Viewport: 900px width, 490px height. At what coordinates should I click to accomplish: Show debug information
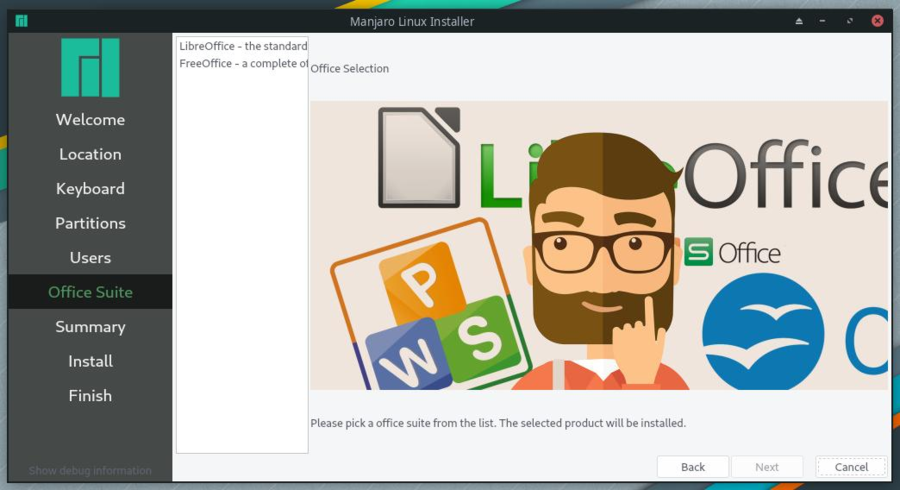[x=90, y=470]
